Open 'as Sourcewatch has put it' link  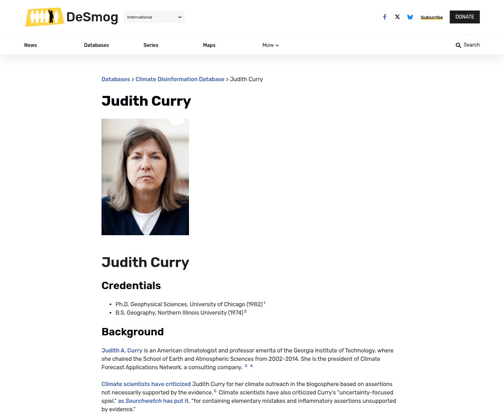(x=153, y=401)
